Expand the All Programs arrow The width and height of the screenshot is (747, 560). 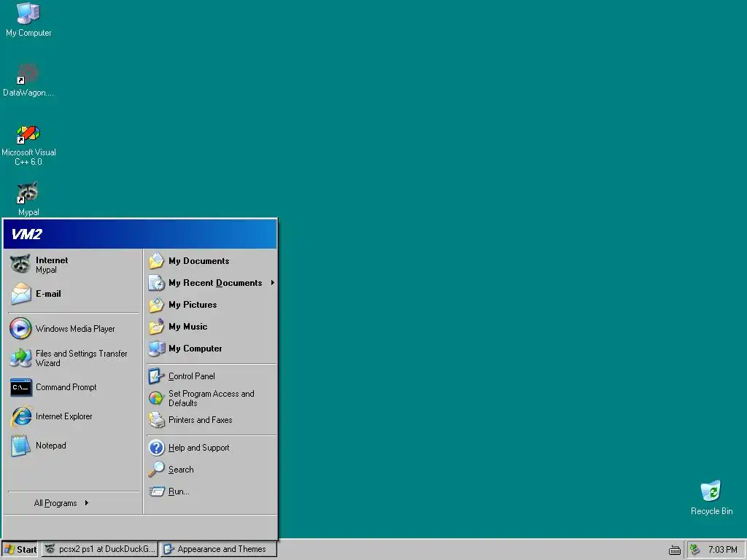(x=86, y=503)
